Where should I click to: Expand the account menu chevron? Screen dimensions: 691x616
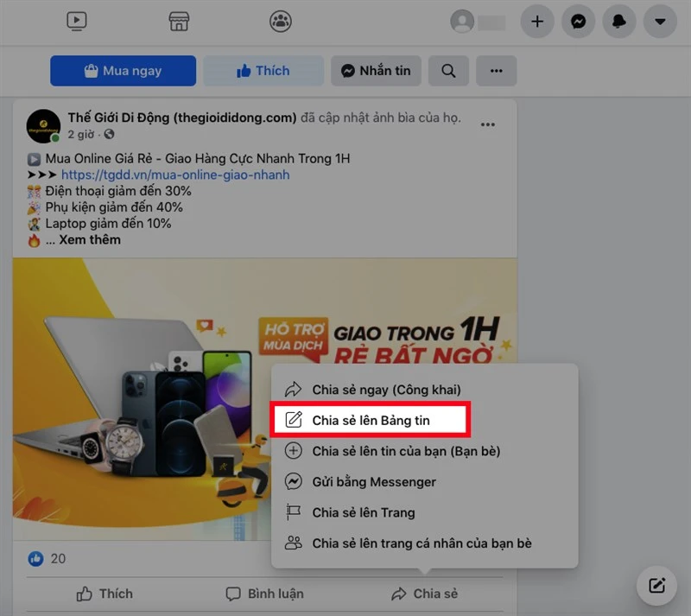tap(660, 22)
